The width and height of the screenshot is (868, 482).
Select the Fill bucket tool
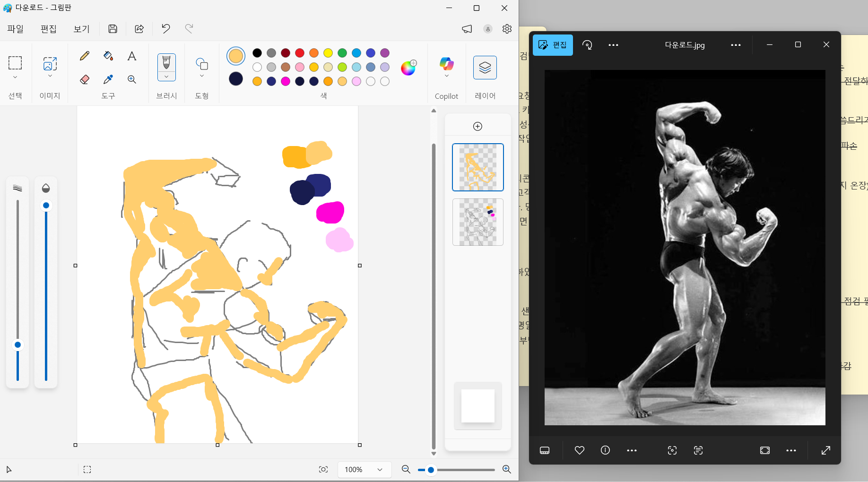[x=108, y=56]
